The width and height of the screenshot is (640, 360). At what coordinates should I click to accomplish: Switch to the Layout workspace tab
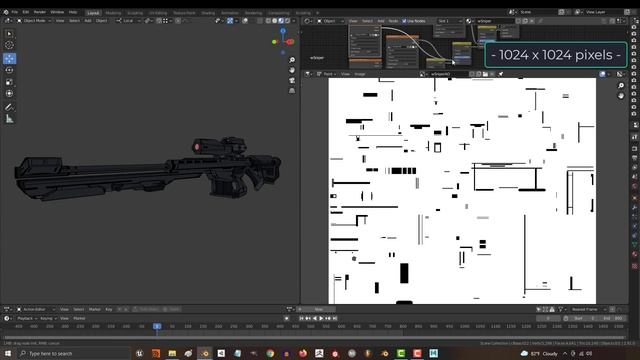tap(93, 13)
